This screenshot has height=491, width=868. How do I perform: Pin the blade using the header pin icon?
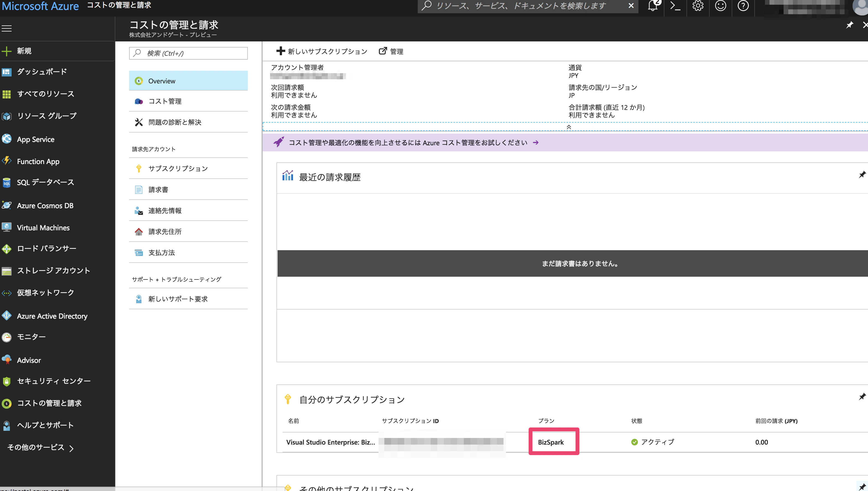[x=850, y=25]
